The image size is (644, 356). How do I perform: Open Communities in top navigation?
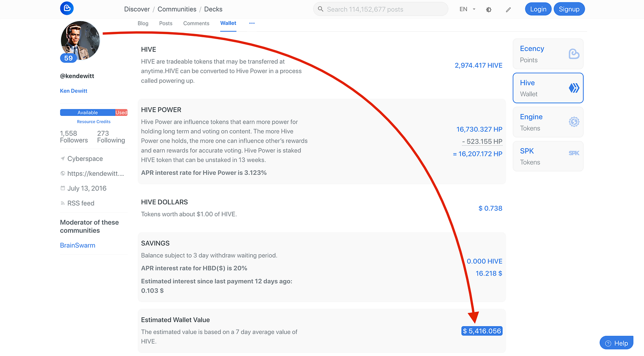click(177, 9)
